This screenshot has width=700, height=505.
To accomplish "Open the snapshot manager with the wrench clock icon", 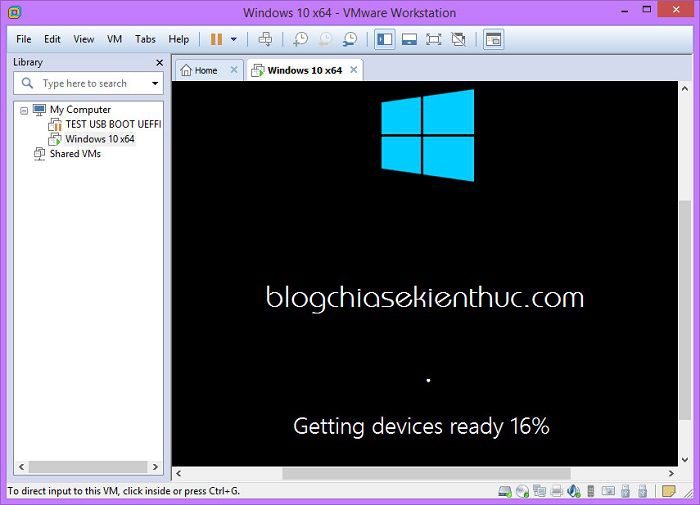I will pyautogui.click(x=350, y=39).
